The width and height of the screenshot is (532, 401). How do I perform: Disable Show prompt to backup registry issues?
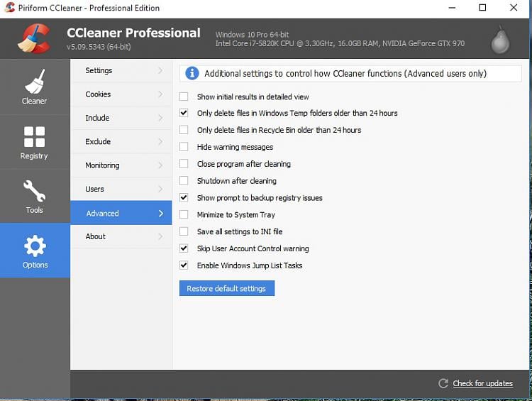click(184, 197)
